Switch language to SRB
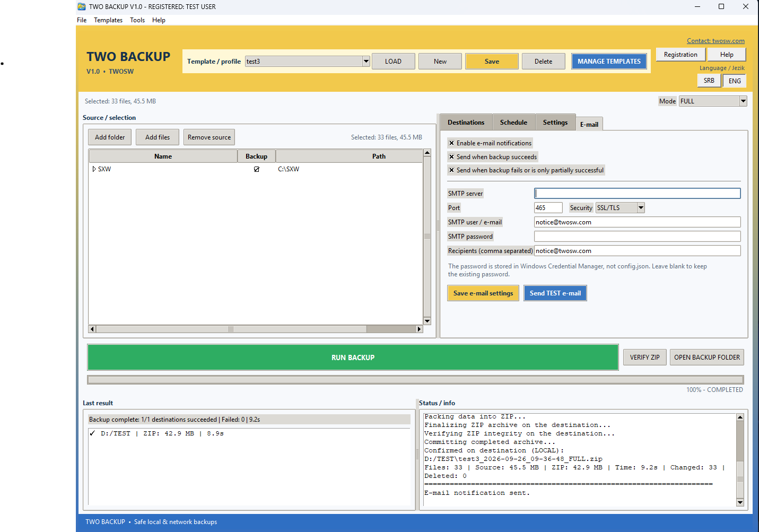 tap(709, 81)
